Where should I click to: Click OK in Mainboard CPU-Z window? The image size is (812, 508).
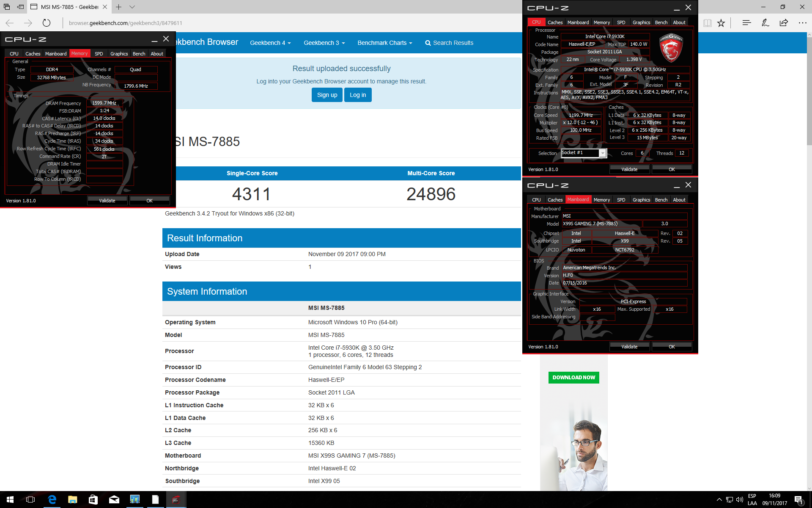(672, 347)
